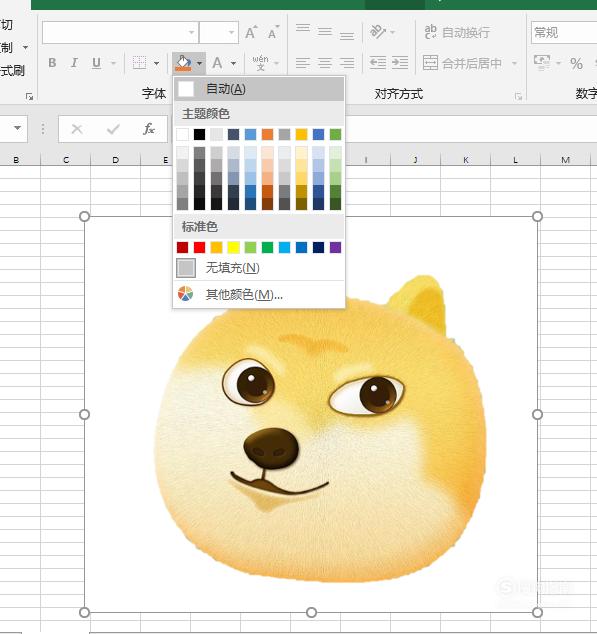Click the fill color paint bucket
Image resolution: width=597 pixels, height=634 pixels.
[x=183, y=63]
